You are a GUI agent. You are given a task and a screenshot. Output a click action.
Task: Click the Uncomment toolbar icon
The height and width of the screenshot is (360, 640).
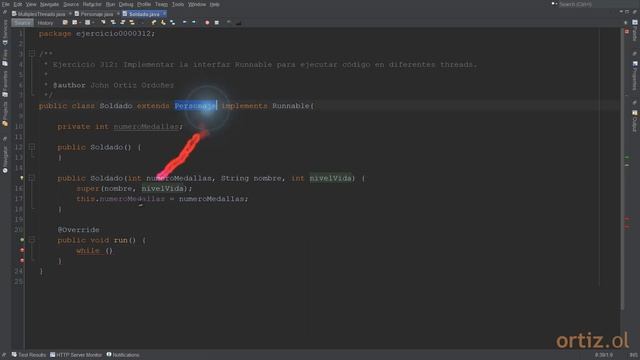238,23
